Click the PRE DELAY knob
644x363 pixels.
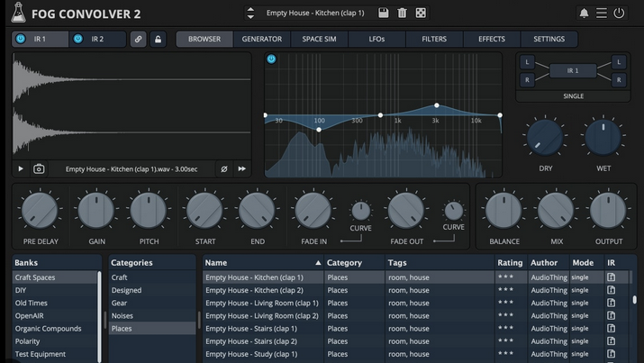[40, 210]
